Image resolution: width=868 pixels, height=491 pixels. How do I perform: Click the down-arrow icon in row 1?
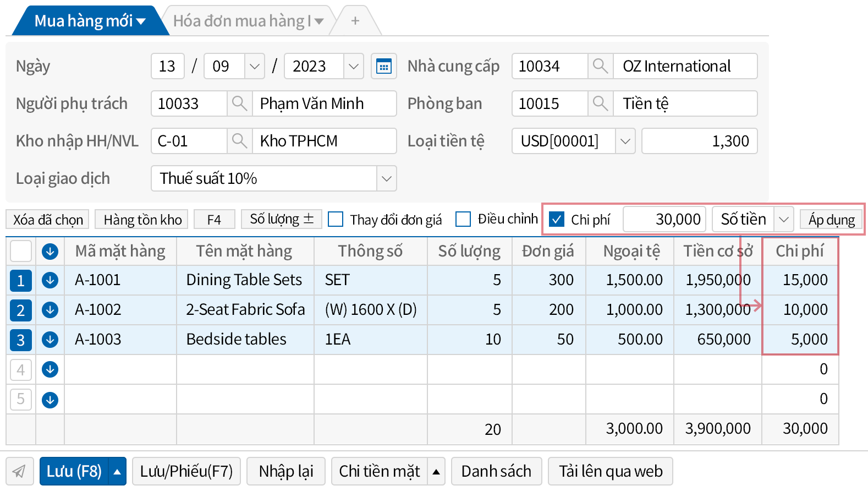point(50,280)
